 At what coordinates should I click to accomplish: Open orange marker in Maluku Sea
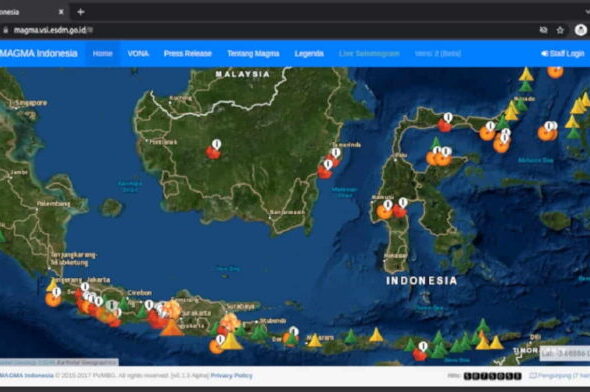pos(546,133)
